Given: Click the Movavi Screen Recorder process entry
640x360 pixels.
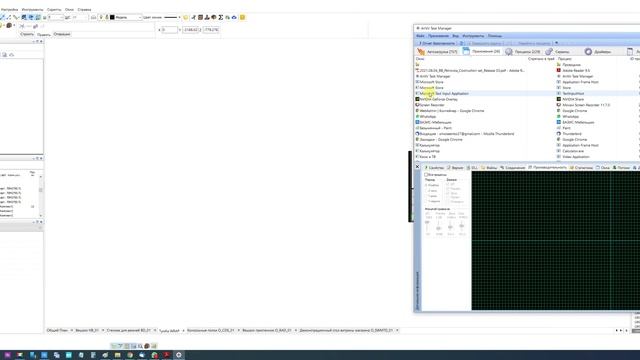Looking at the screenshot, I should coord(584,105).
